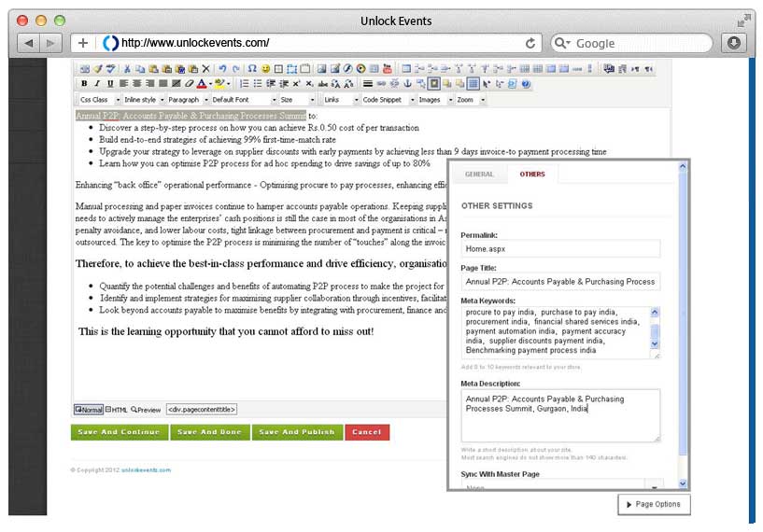Open Safari downloads button
This screenshot has width=763, height=532.
pyautogui.click(x=734, y=43)
